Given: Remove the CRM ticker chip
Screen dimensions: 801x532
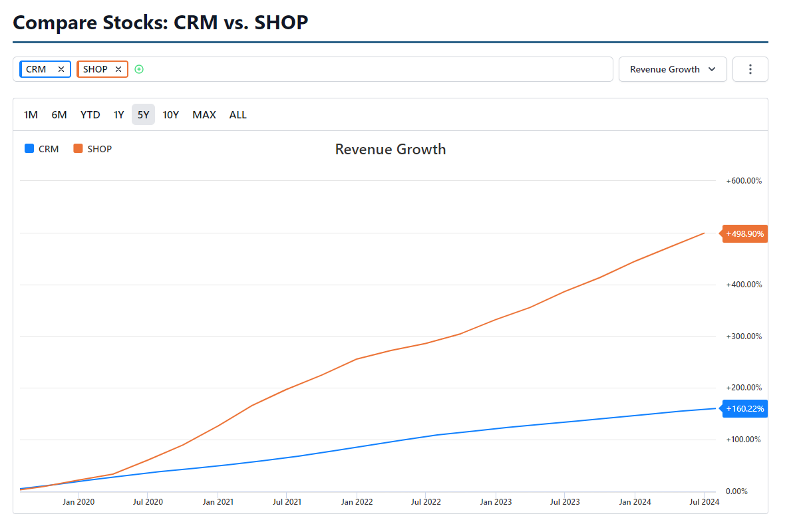Looking at the screenshot, I should (61, 68).
